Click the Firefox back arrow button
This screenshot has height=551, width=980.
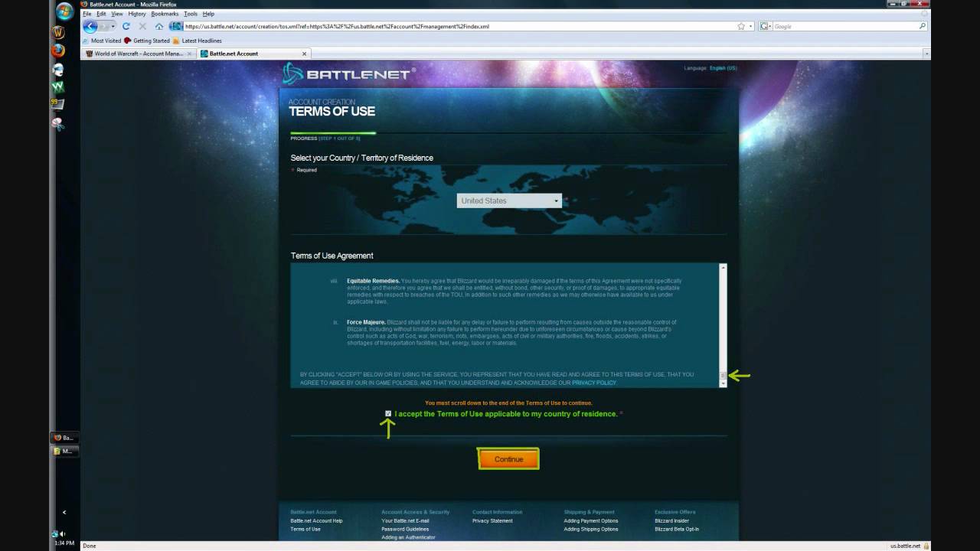[90, 26]
